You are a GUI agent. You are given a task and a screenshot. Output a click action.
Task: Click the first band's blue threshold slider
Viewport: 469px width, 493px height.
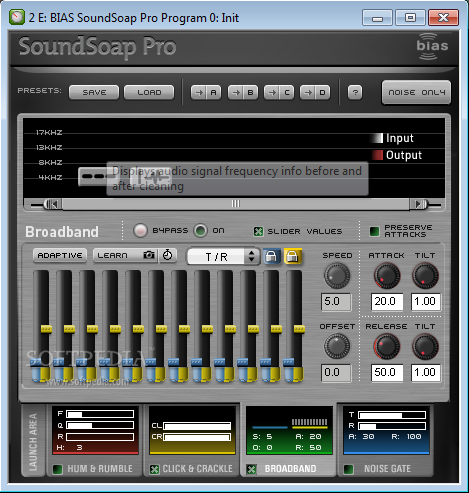click(35, 362)
